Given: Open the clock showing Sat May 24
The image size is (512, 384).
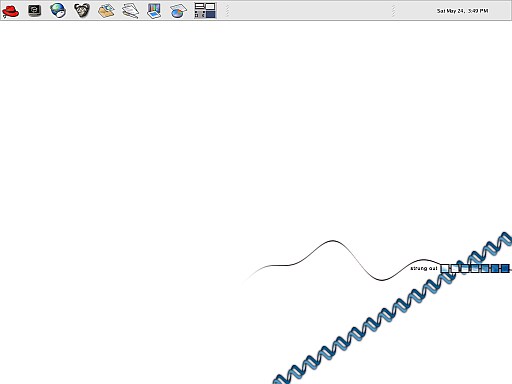Looking at the screenshot, I should [x=462, y=11].
